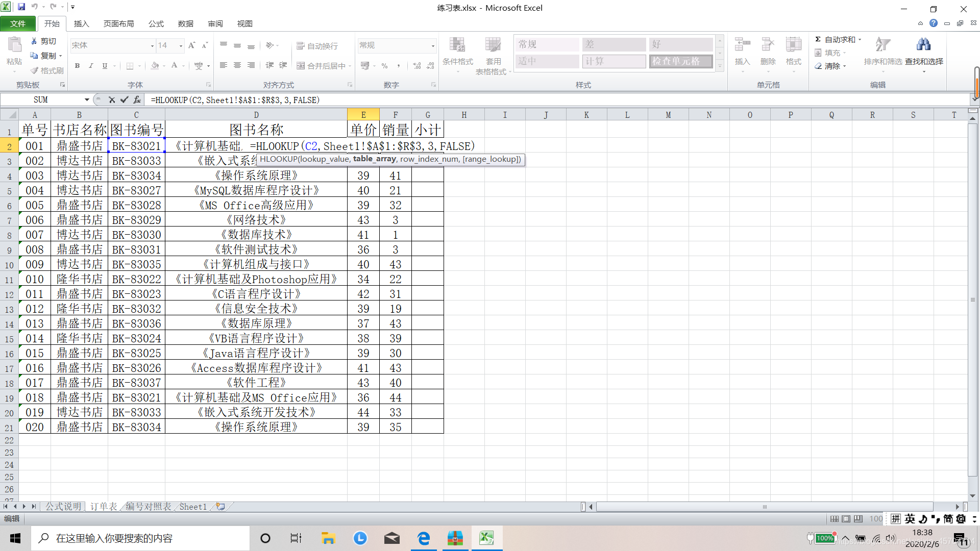Expand the Name Box dropdown arrow
This screenshot has width=980, height=551.
[x=87, y=100]
